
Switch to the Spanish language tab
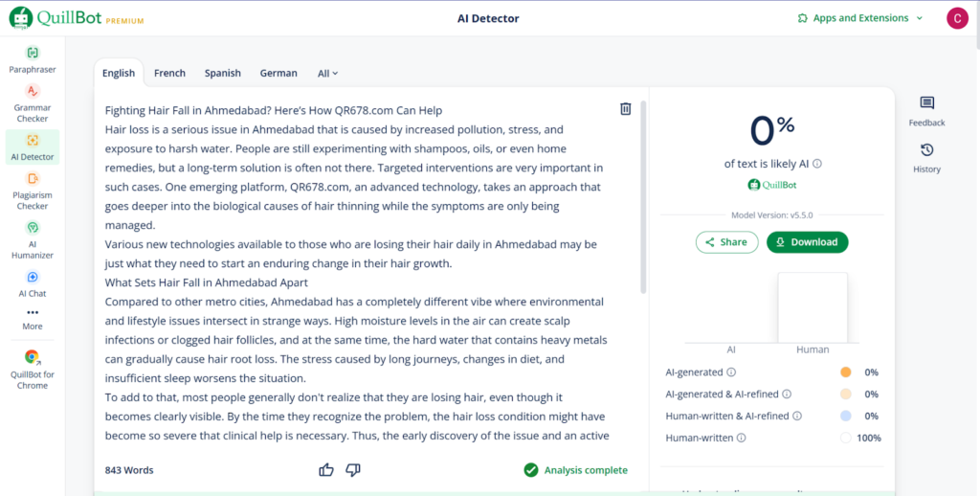222,73
